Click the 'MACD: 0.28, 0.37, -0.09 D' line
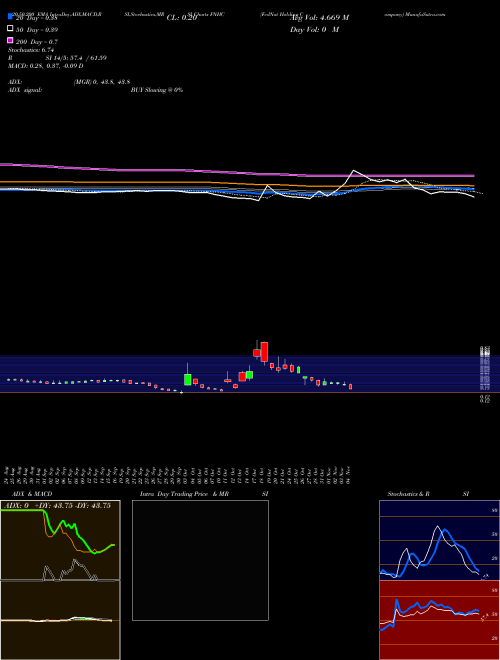The image size is (500, 660). tap(45, 66)
